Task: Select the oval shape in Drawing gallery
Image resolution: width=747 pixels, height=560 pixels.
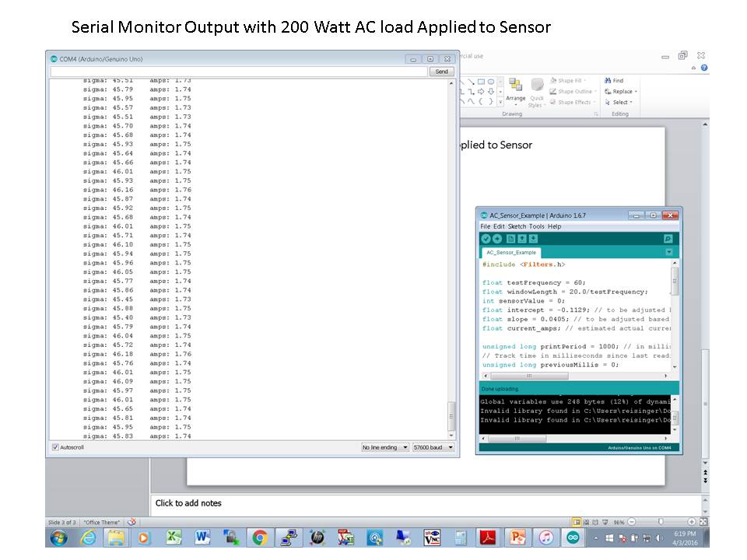Action: pyautogui.click(x=491, y=82)
